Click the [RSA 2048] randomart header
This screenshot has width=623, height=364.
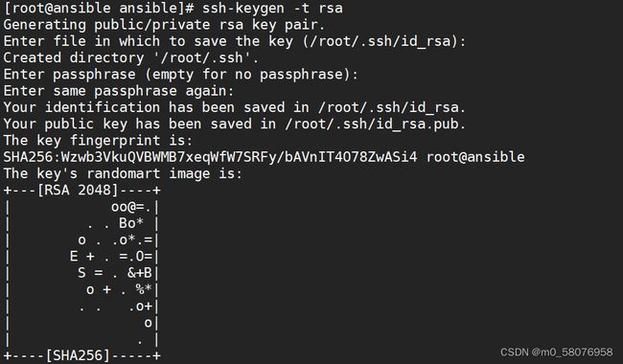tap(79, 190)
